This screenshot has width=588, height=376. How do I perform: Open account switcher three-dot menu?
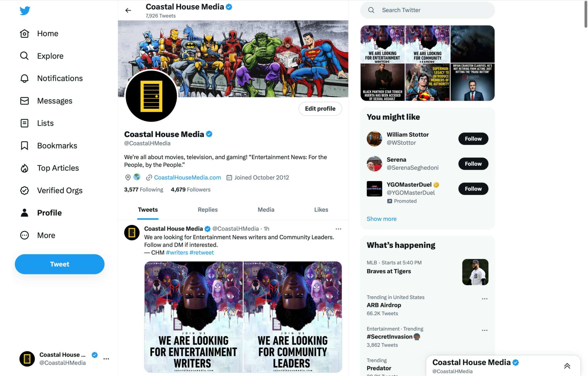click(106, 359)
